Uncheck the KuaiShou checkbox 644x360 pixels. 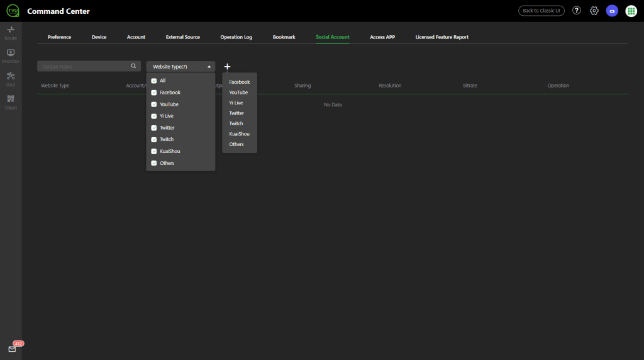coord(154,151)
